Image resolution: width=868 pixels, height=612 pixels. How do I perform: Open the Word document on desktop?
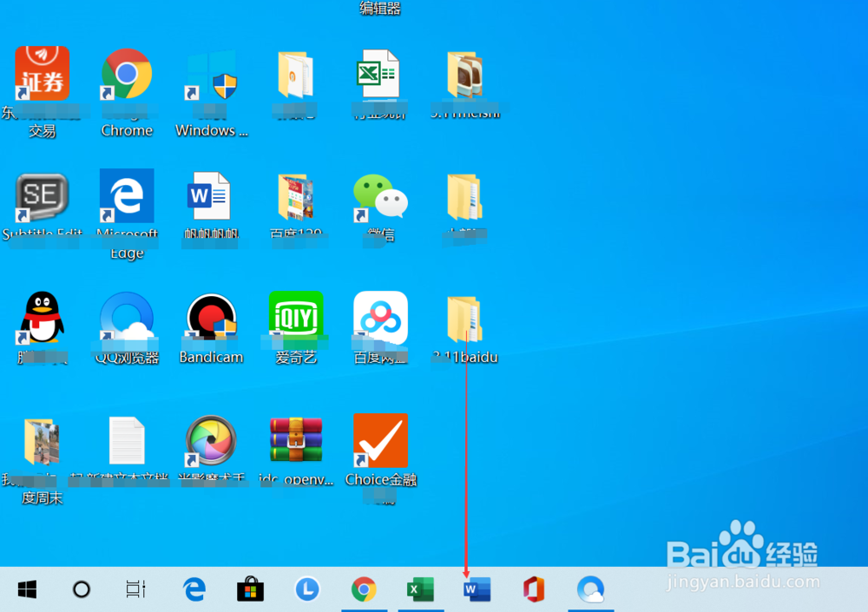(208, 196)
